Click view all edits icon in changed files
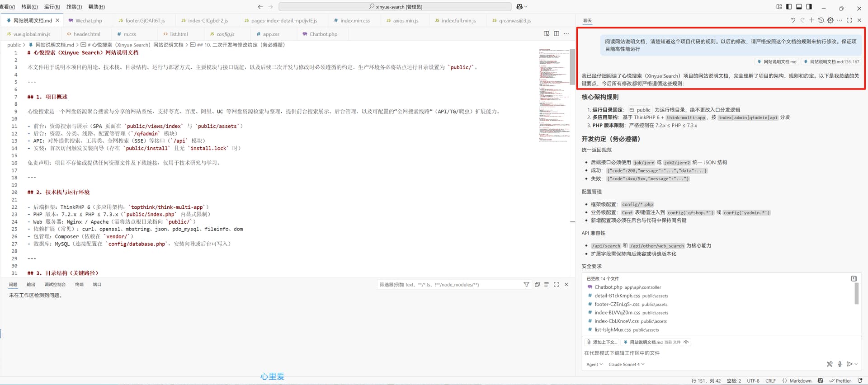868x385 pixels. coord(854,279)
